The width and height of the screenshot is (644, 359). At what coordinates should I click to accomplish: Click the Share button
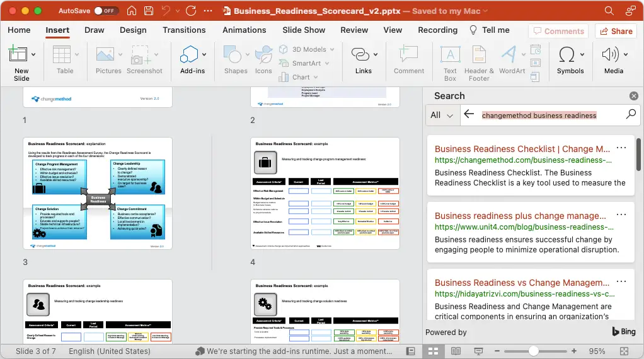tap(616, 32)
